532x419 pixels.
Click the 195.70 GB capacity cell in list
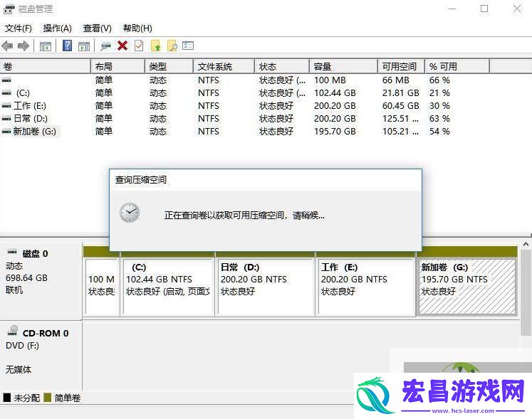335,132
